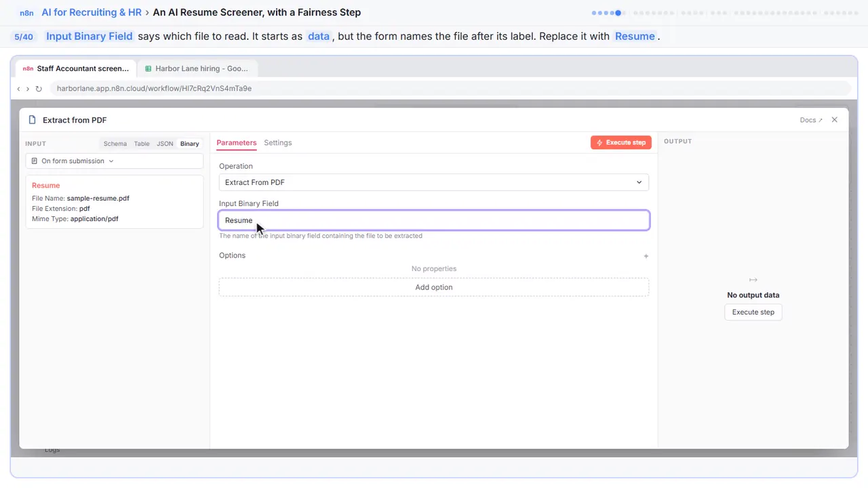This screenshot has width=868, height=488.
Task: Open the On form submission dropdown
Action: click(x=115, y=161)
